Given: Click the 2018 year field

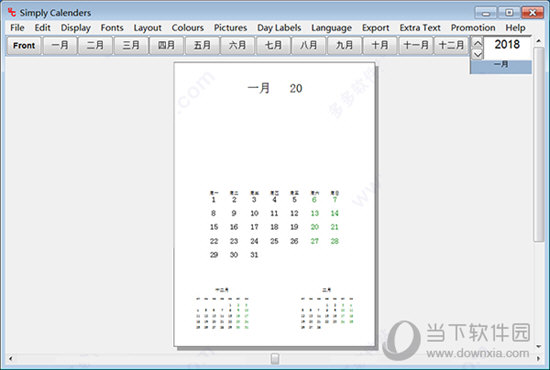Looking at the screenshot, I should [507, 45].
